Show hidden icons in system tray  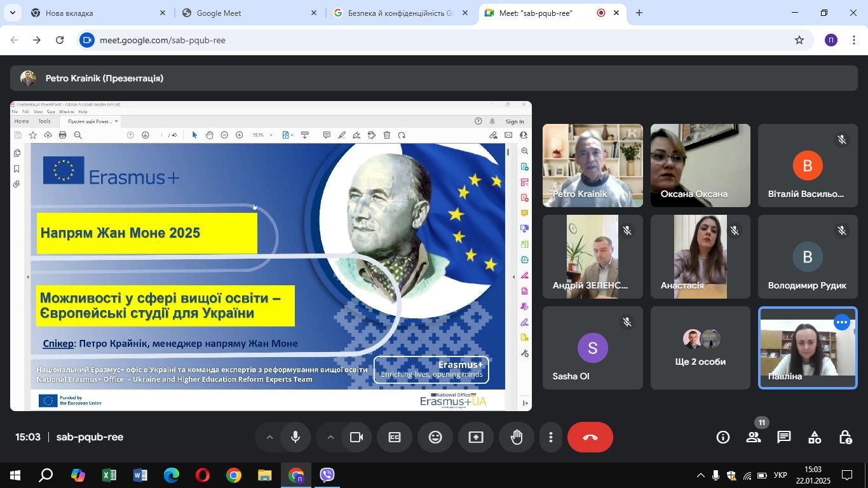pyautogui.click(x=700, y=475)
